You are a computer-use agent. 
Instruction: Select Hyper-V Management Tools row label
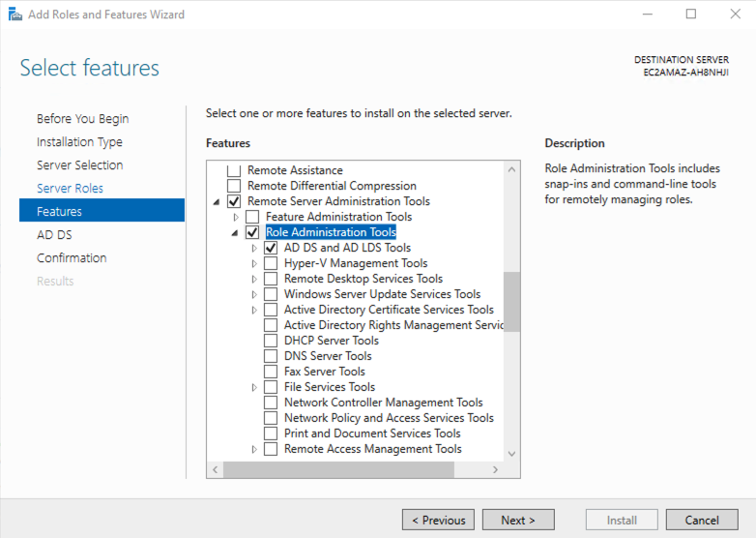point(356,263)
